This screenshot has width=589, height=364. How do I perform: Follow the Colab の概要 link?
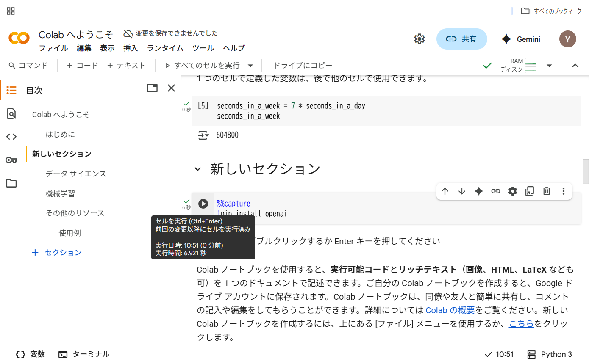(450, 310)
